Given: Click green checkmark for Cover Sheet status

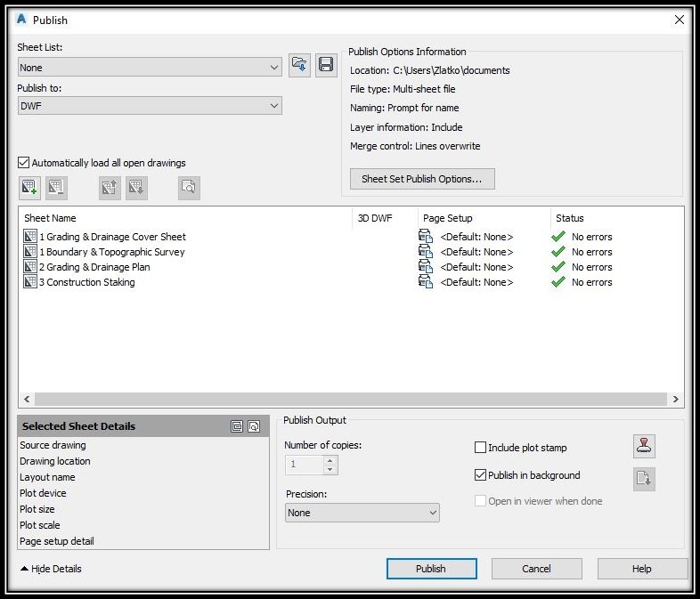Looking at the screenshot, I should pos(558,237).
